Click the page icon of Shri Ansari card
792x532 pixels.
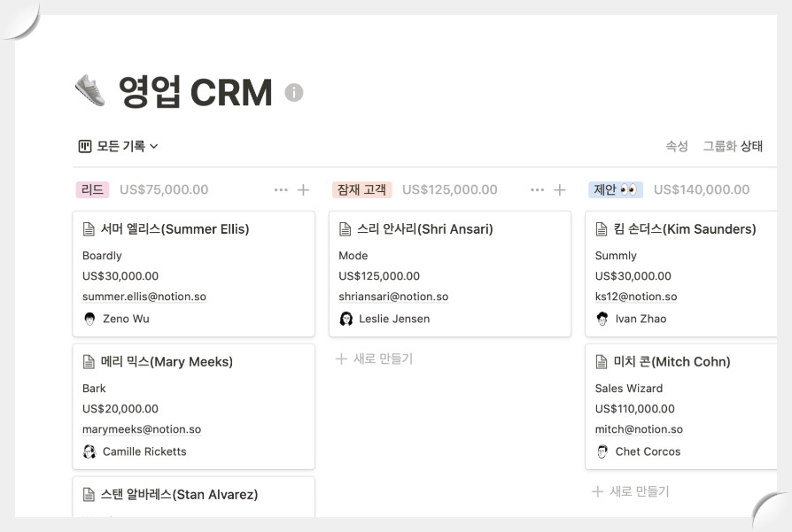(x=345, y=229)
